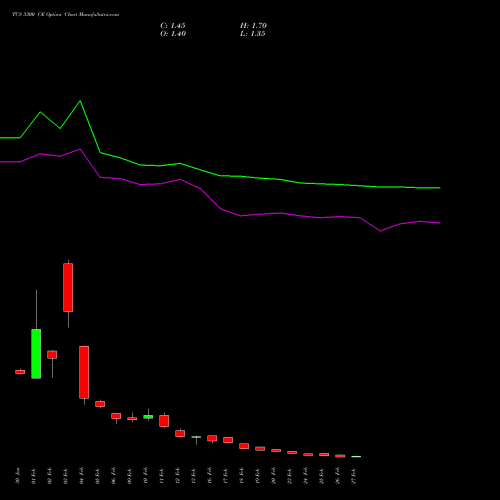Select the red candlestick for 12 Feb
Image resolution: width=500 pixels, height=500 pixels.
click(180, 433)
